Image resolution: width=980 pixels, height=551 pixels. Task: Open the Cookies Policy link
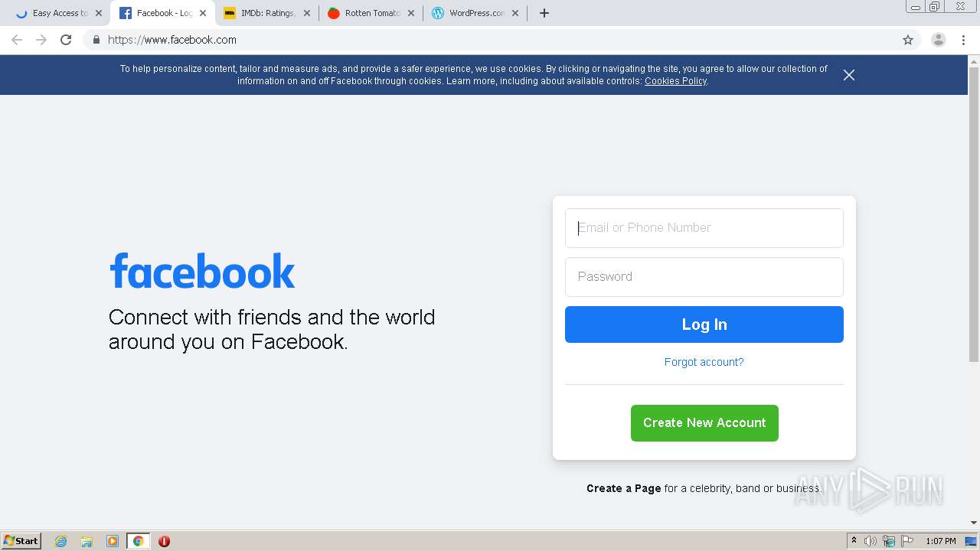click(675, 81)
